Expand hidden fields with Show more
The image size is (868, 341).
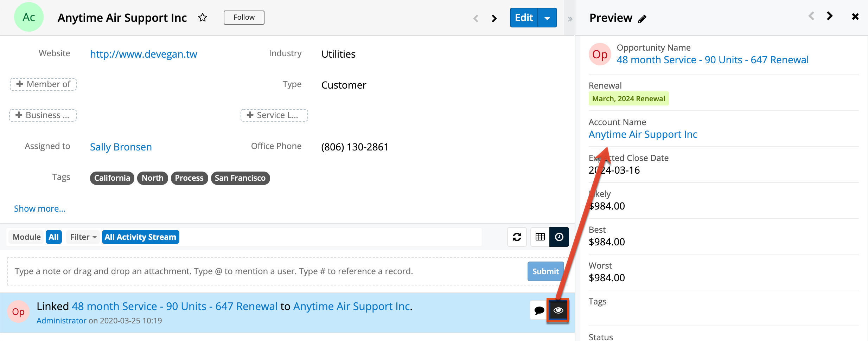click(x=40, y=208)
